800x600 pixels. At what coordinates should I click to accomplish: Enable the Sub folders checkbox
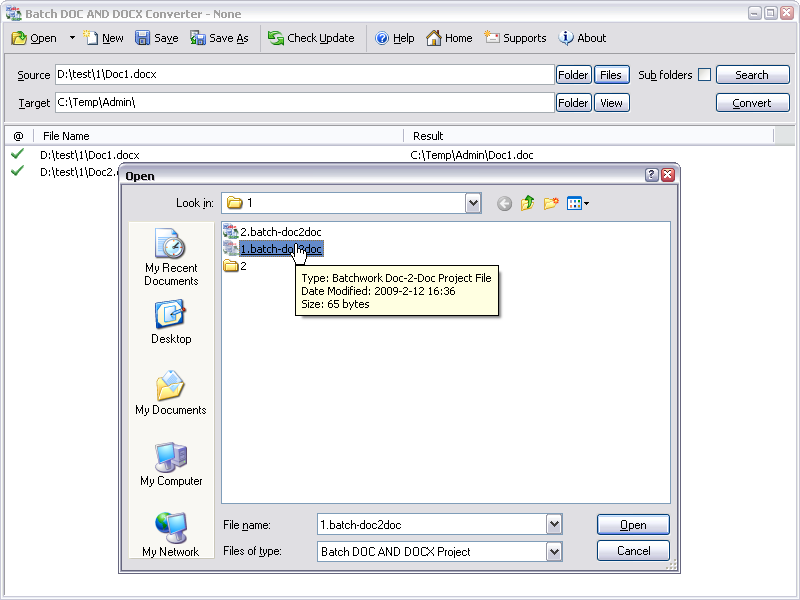pyautogui.click(x=704, y=74)
